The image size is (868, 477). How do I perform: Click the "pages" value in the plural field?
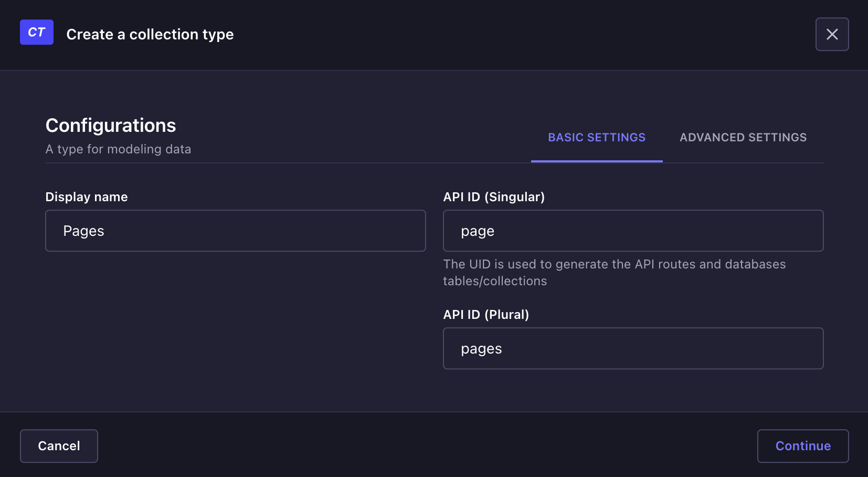click(x=481, y=349)
